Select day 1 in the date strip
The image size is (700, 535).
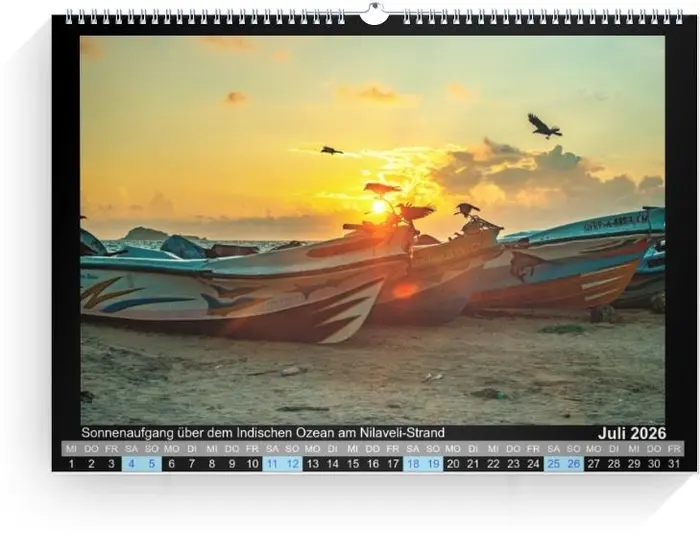pos(71,463)
